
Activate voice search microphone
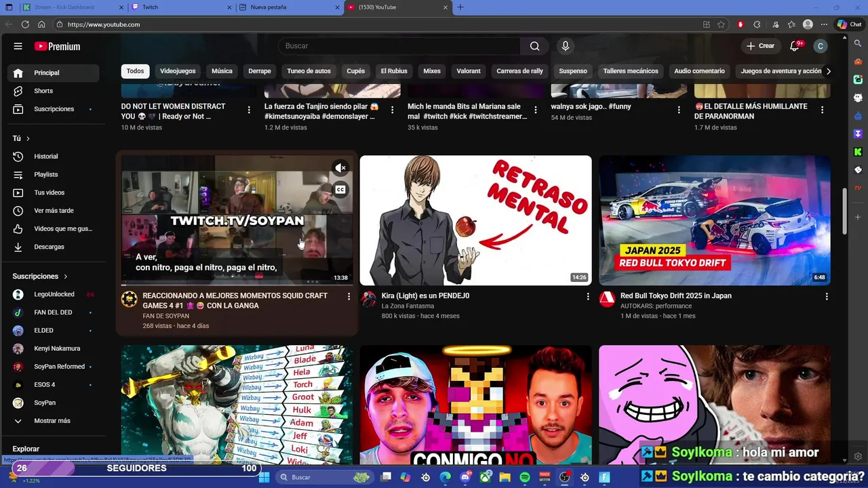pos(566,46)
